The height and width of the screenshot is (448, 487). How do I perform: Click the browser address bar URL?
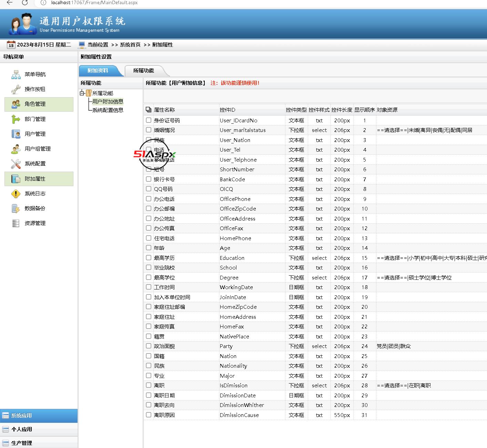tap(94, 2)
